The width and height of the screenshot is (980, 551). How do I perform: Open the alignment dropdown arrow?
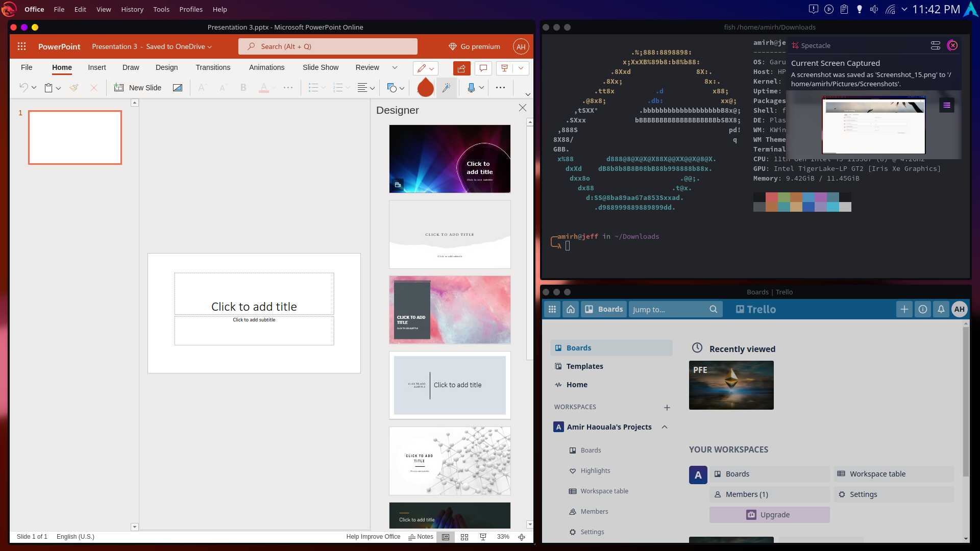[x=372, y=88]
